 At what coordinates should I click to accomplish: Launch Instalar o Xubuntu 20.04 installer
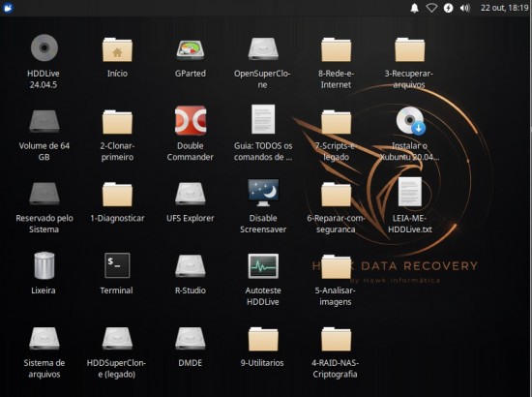(x=410, y=121)
